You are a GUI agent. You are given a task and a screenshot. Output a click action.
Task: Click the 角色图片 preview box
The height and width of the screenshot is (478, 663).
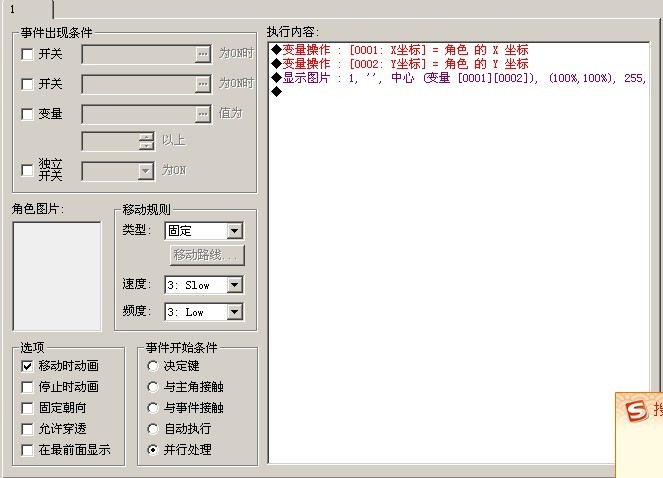point(57,276)
